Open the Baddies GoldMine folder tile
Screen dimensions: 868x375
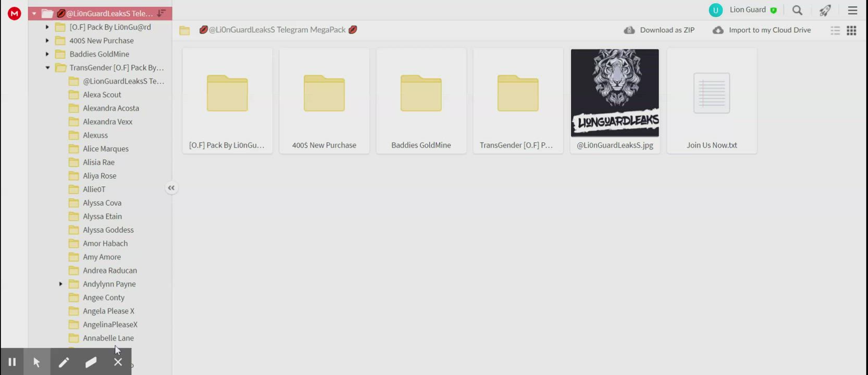pos(421,101)
